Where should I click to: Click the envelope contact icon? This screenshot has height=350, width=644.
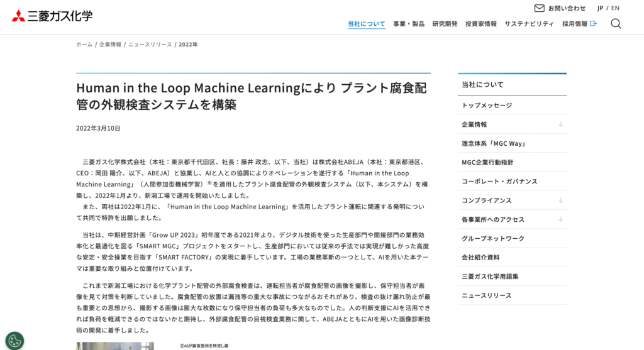click(x=539, y=8)
